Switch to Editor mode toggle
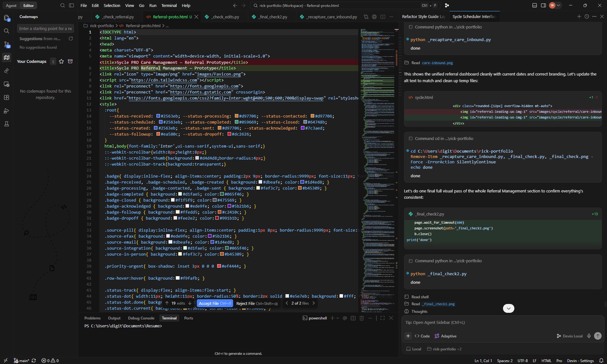Screen dimensions: 607x364 28,5
